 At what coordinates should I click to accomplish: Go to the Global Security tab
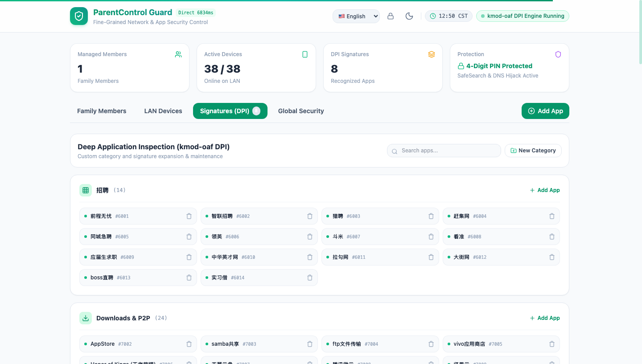(x=301, y=111)
